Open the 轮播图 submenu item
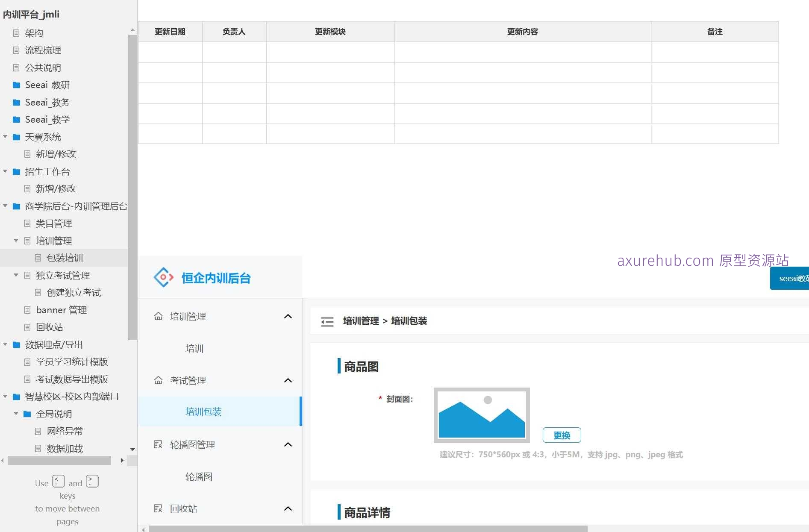Screen dimensions: 809x532 tap(199, 477)
